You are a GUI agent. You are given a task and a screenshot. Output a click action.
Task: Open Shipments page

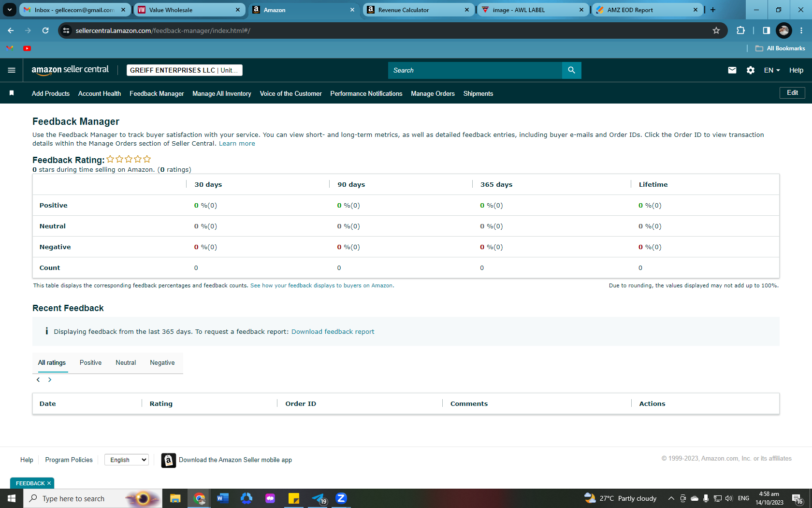[x=478, y=93]
